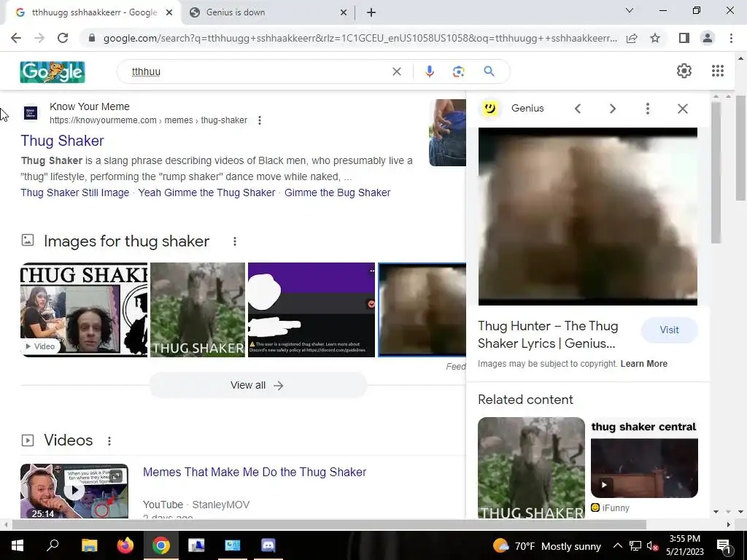
Task: Clear the search box text
Action: click(x=396, y=71)
